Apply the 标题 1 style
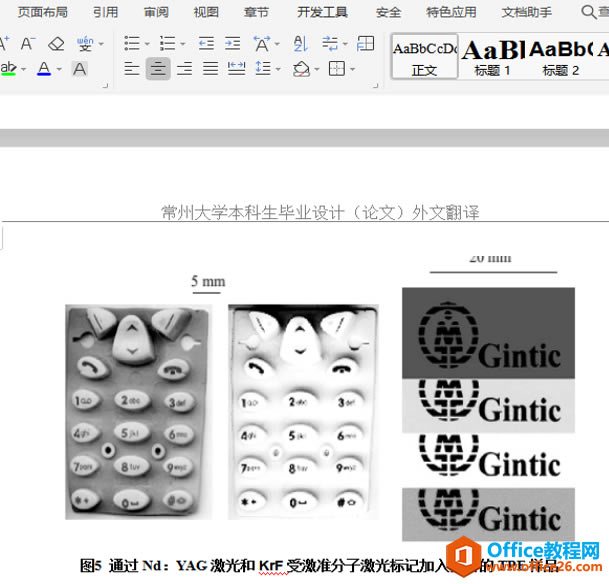 tap(492, 57)
